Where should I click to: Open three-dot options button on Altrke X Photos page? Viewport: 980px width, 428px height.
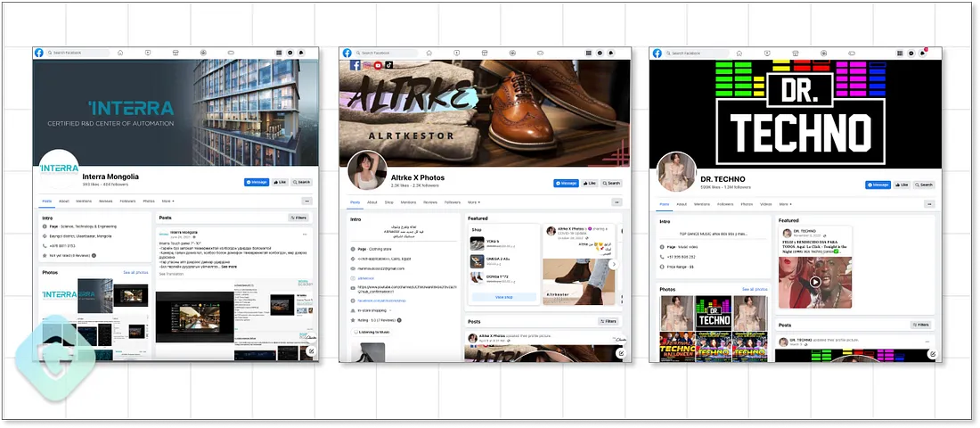click(617, 202)
